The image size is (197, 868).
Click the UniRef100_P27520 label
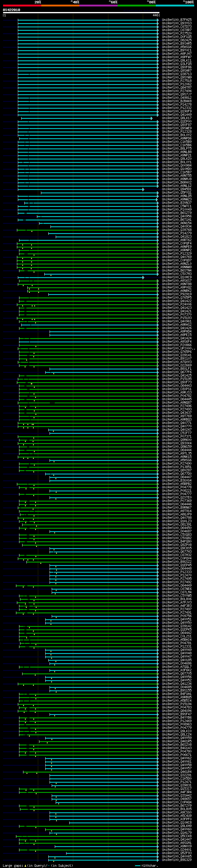coord(176,33)
